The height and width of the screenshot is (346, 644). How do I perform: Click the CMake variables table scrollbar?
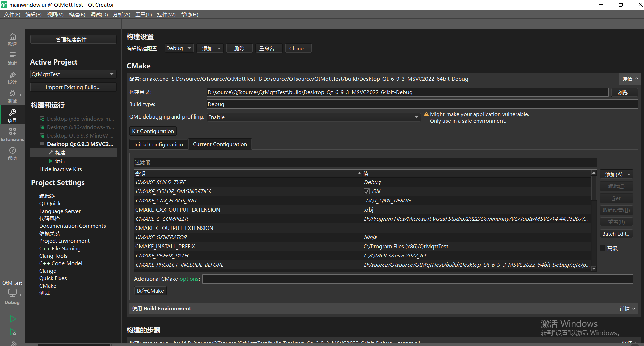coord(594,187)
